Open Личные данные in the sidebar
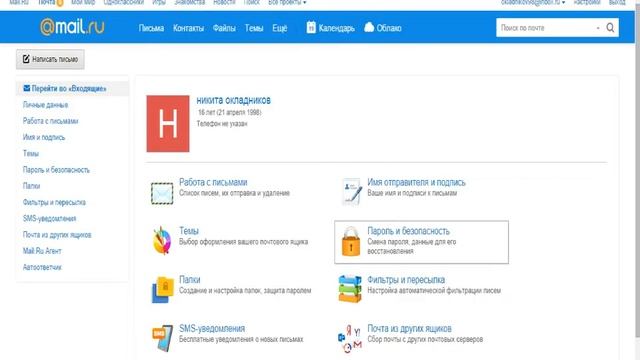Screen dimensions: 640x360 tap(45, 105)
